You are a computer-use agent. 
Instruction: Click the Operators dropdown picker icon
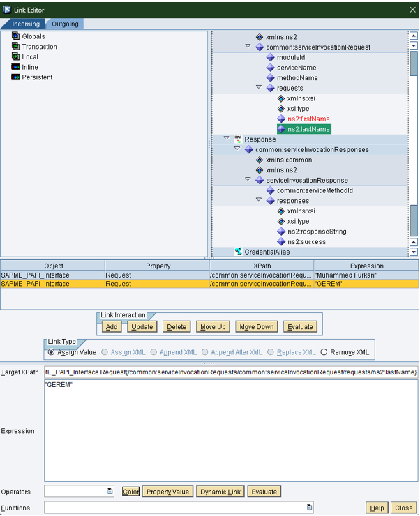click(x=110, y=492)
